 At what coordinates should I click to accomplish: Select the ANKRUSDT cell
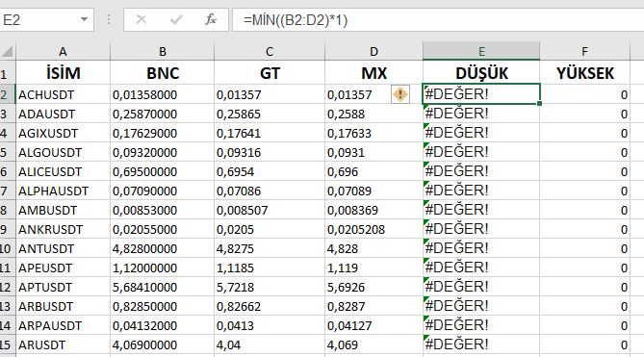tap(63, 229)
